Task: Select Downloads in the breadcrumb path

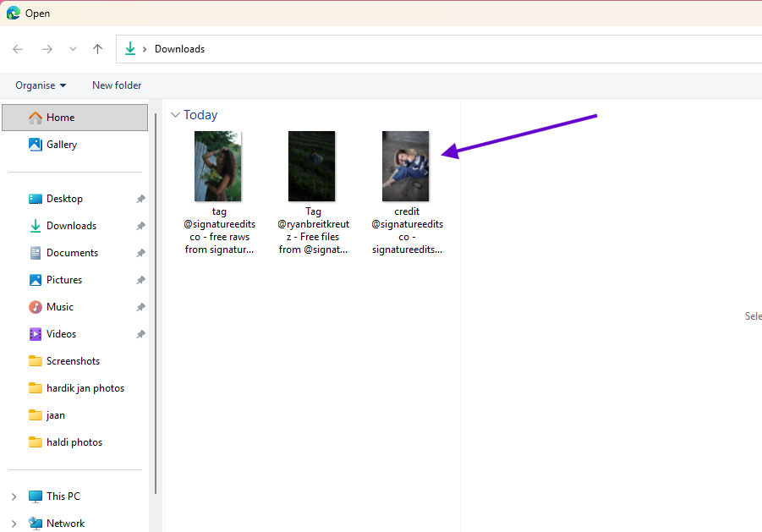Action: [178, 48]
